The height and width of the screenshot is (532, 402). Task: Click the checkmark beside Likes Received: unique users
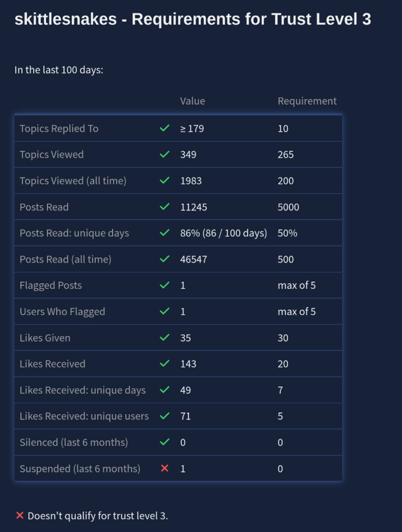click(165, 416)
